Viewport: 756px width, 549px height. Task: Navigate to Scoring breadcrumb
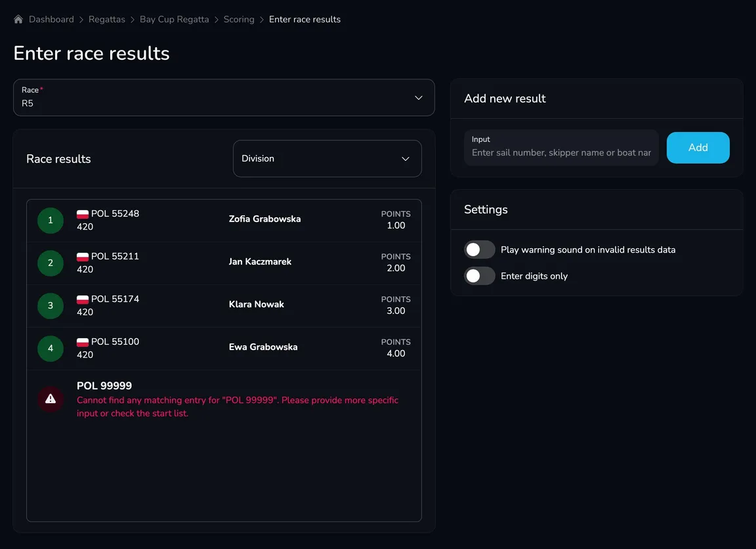coord(239,19)
